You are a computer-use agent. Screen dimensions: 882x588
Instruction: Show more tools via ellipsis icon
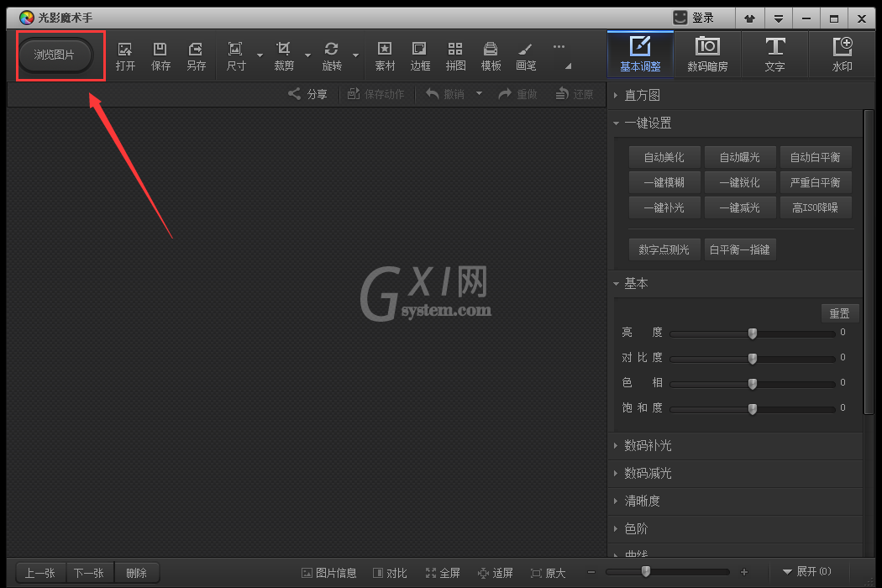tap(559, 47)
